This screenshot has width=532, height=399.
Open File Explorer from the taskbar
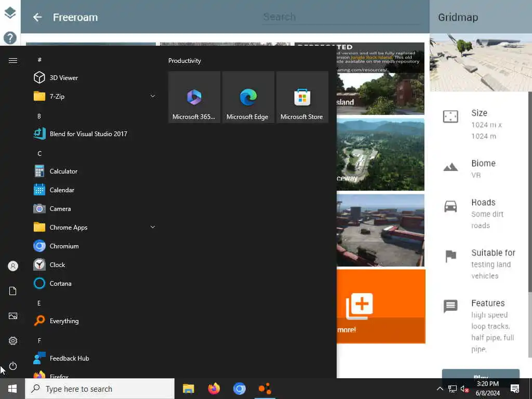(x=189, y=389)
